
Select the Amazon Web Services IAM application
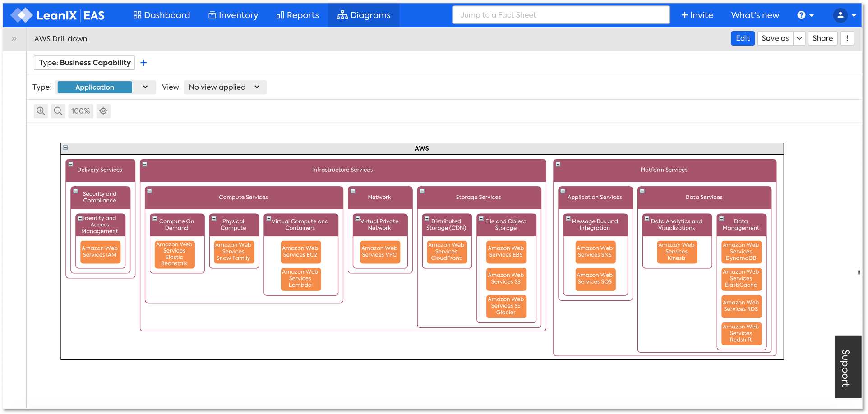click(x=100, y=252)
